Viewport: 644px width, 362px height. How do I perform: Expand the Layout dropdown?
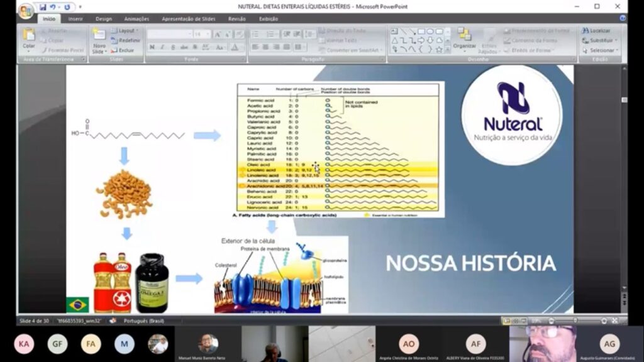(x=125, y=31)
